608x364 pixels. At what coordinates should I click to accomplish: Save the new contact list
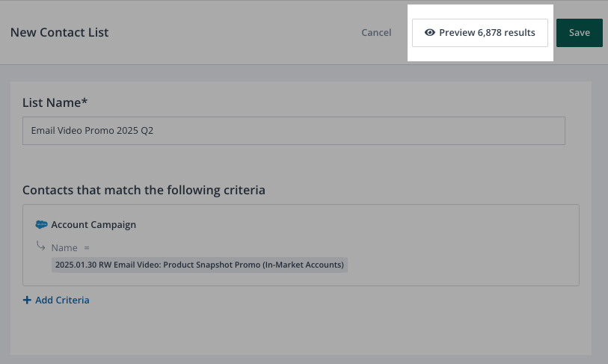click(580, 33)
